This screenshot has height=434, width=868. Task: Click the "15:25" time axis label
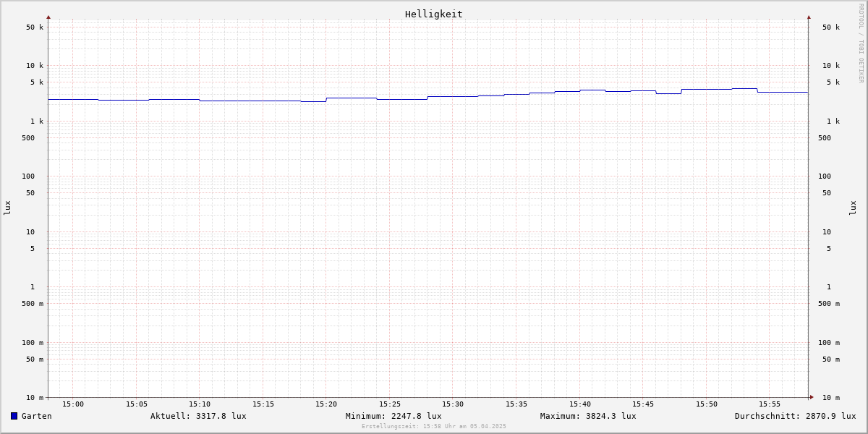coord(390,404)
